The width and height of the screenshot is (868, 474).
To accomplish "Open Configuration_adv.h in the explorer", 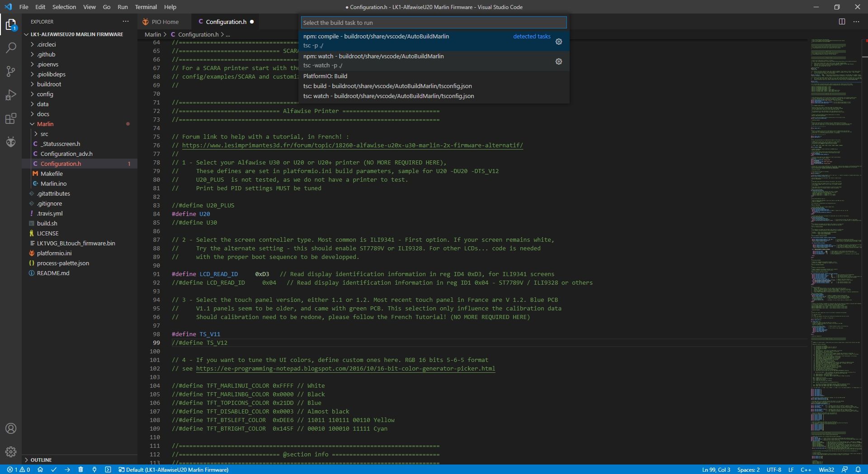I will (66, 154).
